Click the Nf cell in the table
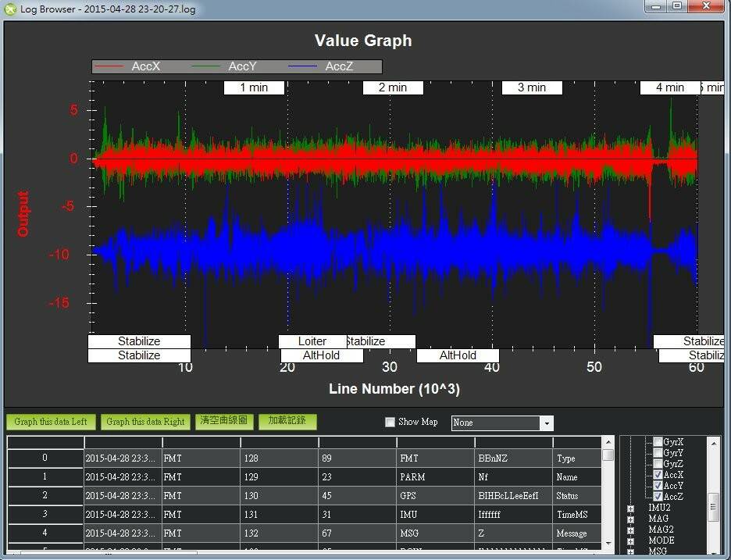 (x=514, y=477)
